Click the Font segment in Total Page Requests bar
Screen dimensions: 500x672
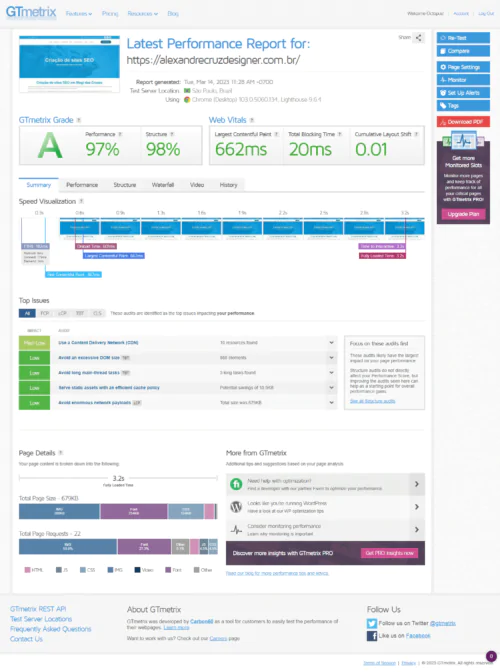click(x=144, y=546)
